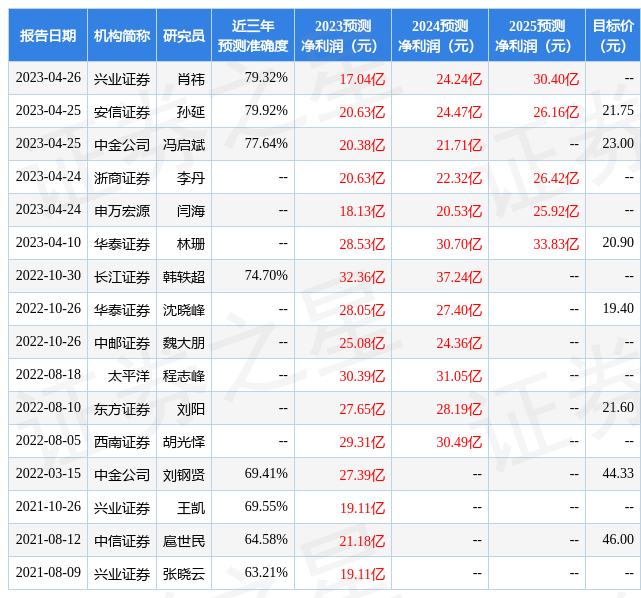The image size is (641, 598).
Task: Select institution 安信证券
Action: tap(122, 112)
